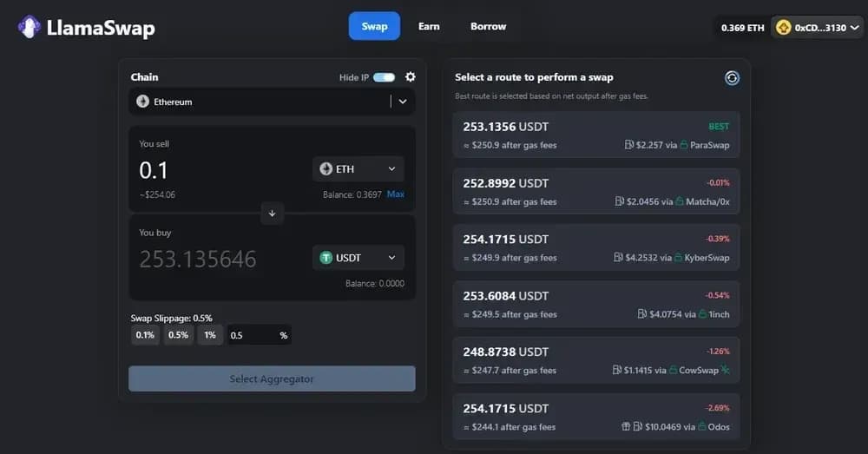Expand the Chain dropdown chevron

(x=402, y=102)
